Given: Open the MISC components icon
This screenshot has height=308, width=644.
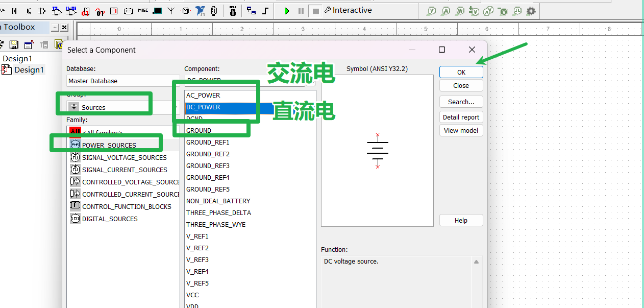Looking at the screenshot, I should point(143,10).
